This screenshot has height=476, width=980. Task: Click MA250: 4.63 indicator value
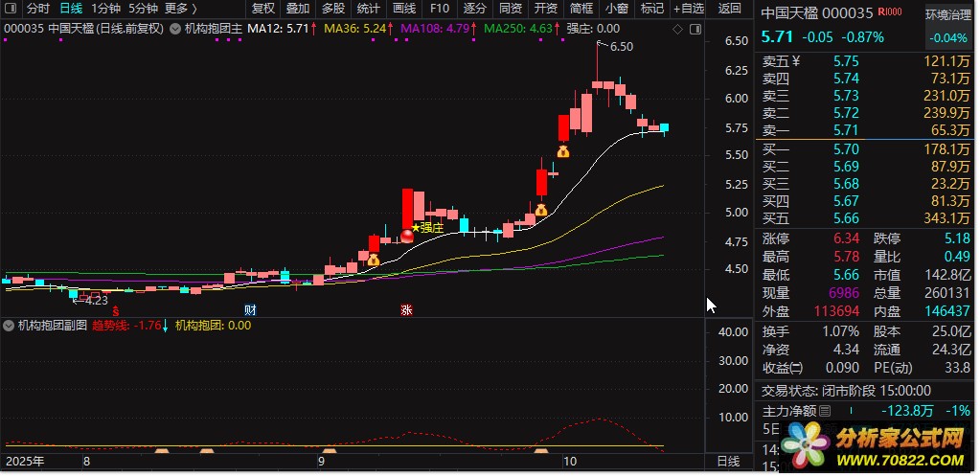518,29
